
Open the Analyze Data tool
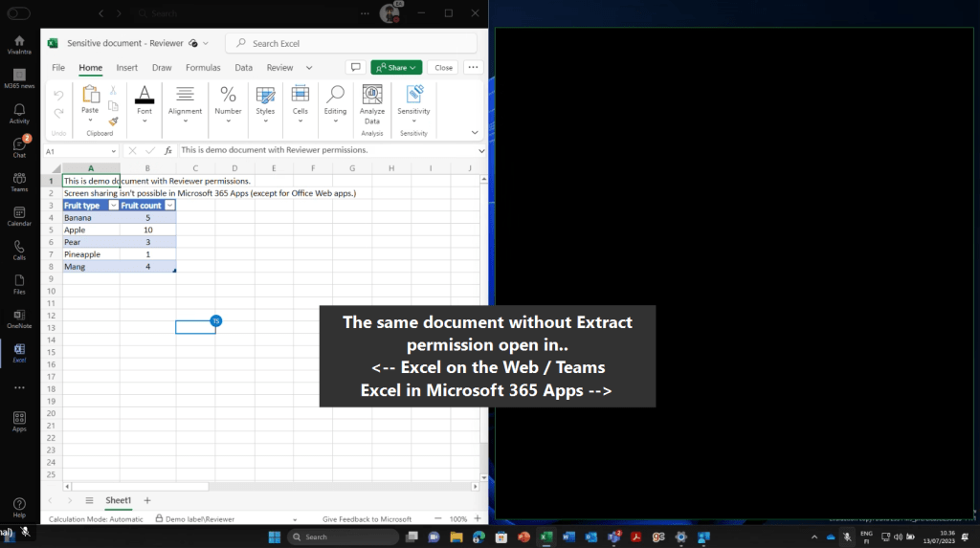pos(372,101)
